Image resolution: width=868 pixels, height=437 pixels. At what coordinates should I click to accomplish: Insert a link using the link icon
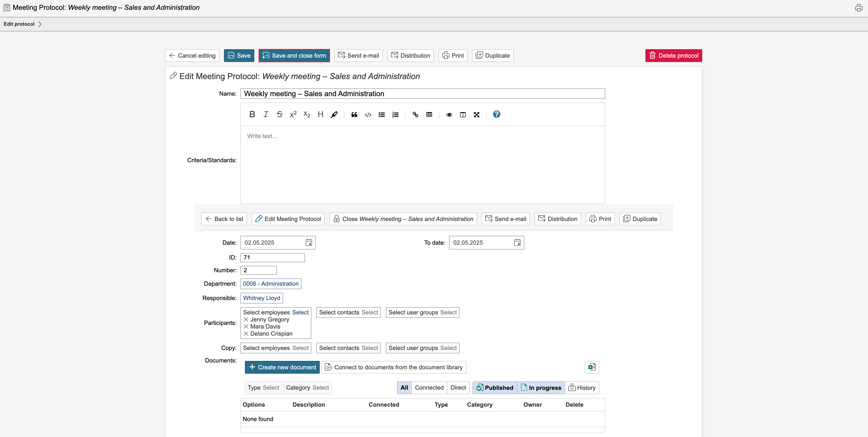tap(415, 115)
